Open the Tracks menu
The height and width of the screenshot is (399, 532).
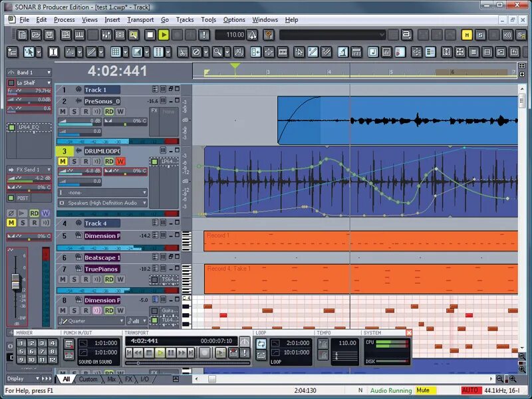(x=185, y=20)
